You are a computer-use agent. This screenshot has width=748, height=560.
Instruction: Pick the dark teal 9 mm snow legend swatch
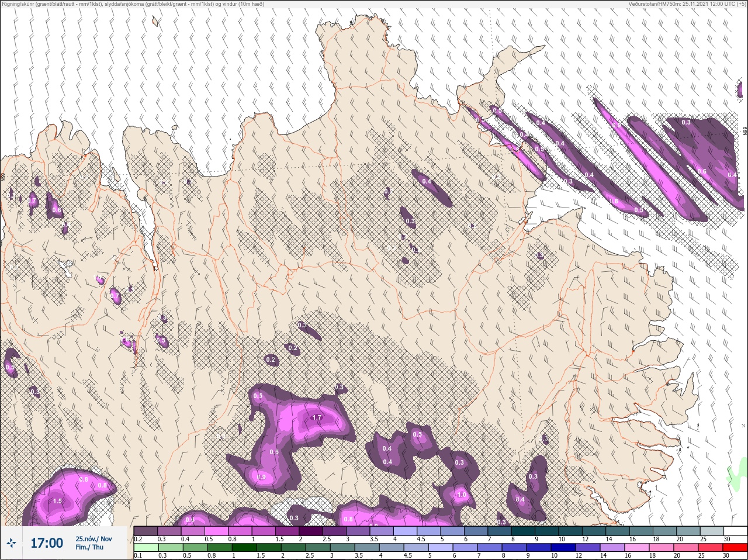(x=547, y=531)
